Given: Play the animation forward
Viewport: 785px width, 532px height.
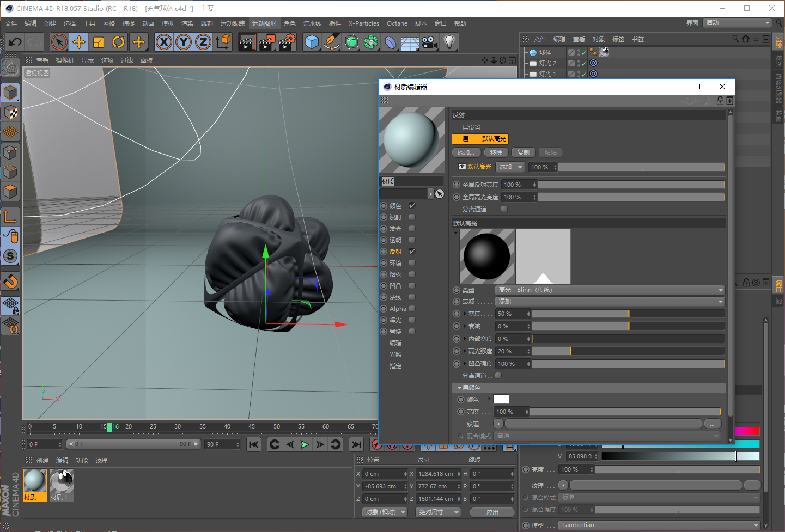Looking at the screenshot, I should coord(305,445).
